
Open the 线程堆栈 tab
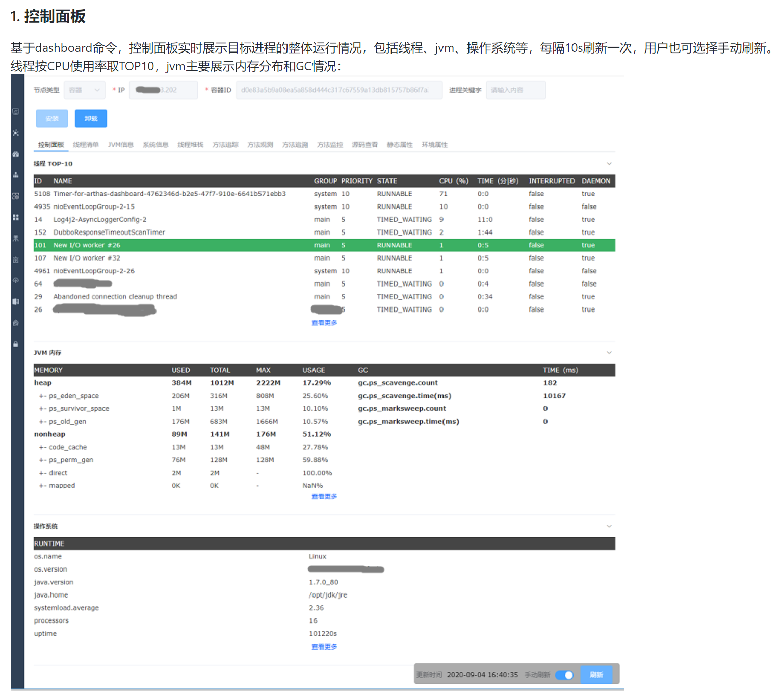[190, 145]
